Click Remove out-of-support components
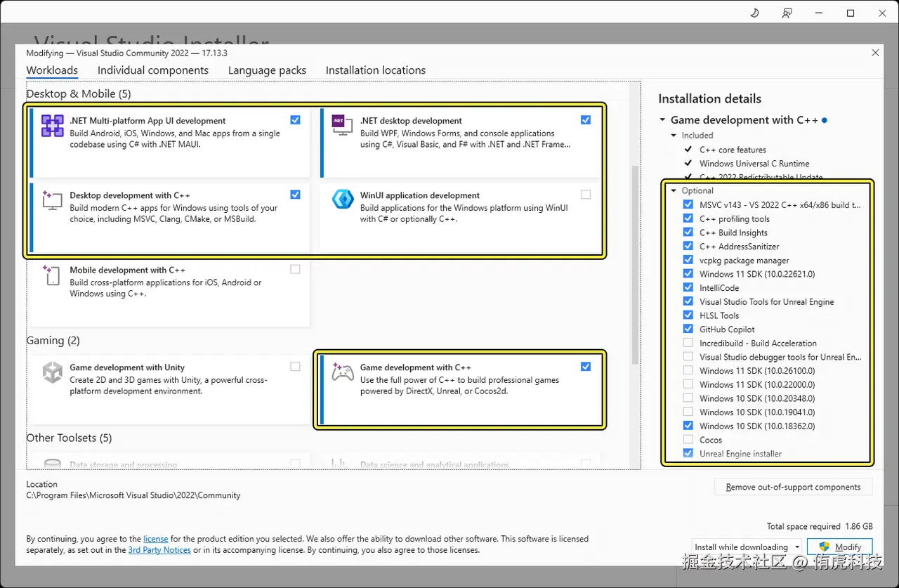899x588 pixels. [793, 487]
